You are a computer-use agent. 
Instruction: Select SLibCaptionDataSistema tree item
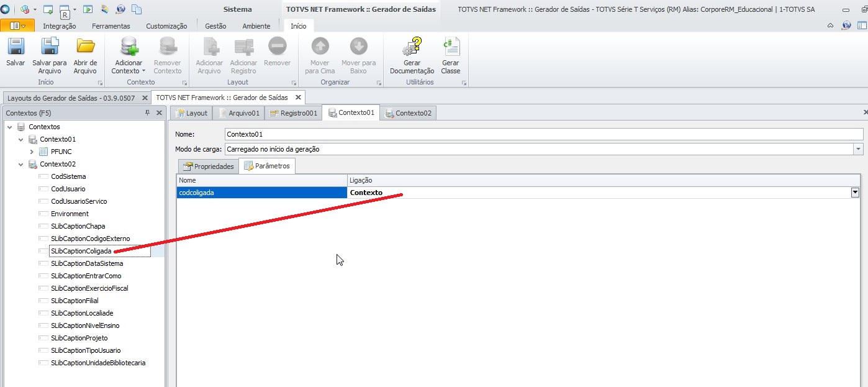tap(87, 263)
